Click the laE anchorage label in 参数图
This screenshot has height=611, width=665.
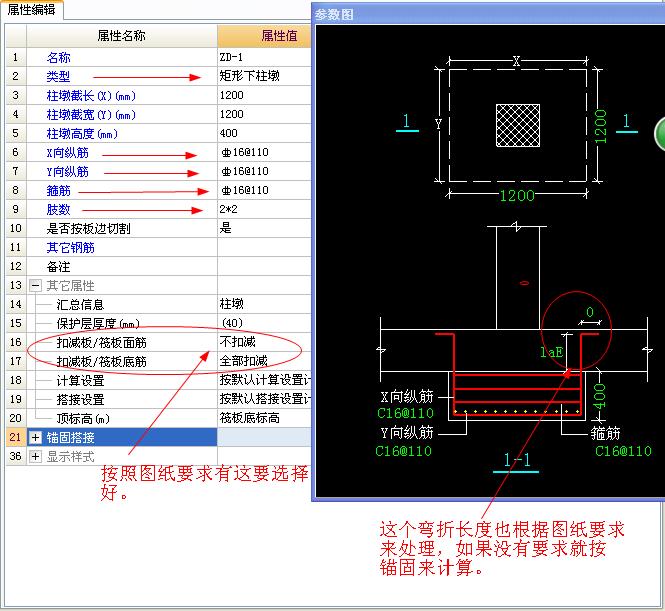[x=551, y=352]
